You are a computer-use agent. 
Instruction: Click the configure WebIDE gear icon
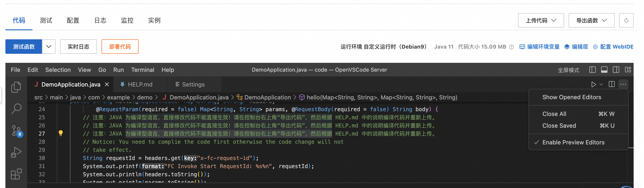tap(595, 47)
